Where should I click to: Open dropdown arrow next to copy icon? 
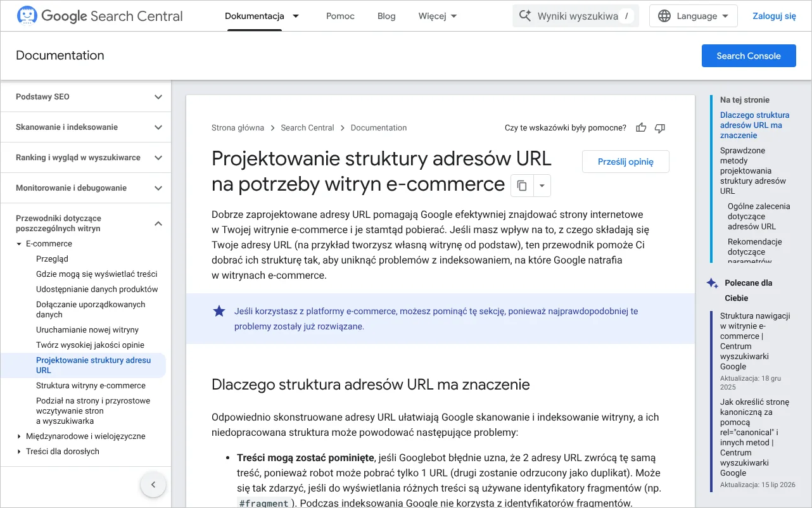coord(542,186)
